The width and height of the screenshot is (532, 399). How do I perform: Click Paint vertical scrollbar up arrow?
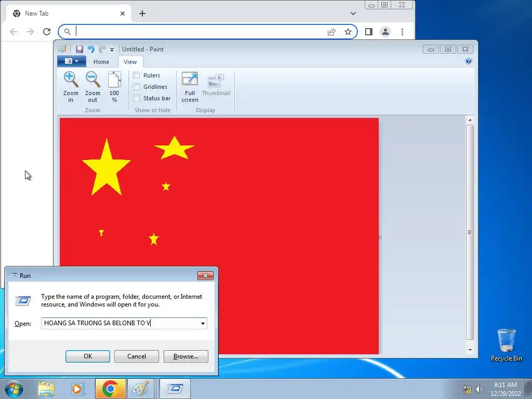(470, 120)
